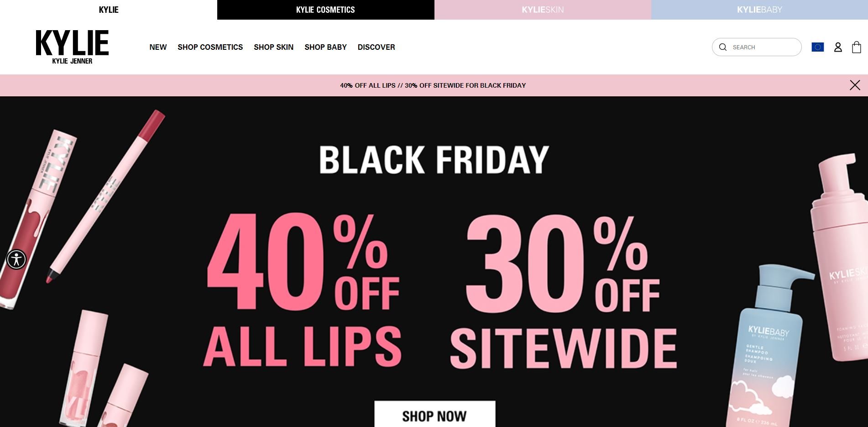Open the accessibility options icon
This screenshot has width=868, height=427.
(17, 260)
